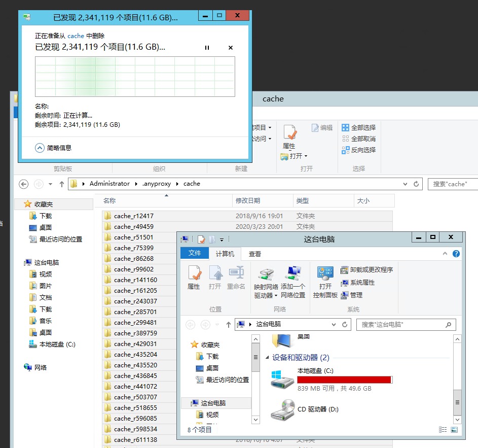Switch to large icons view in 这台电脑
Image resolution: width=478 pixels, height=448 pixels.
454,430
